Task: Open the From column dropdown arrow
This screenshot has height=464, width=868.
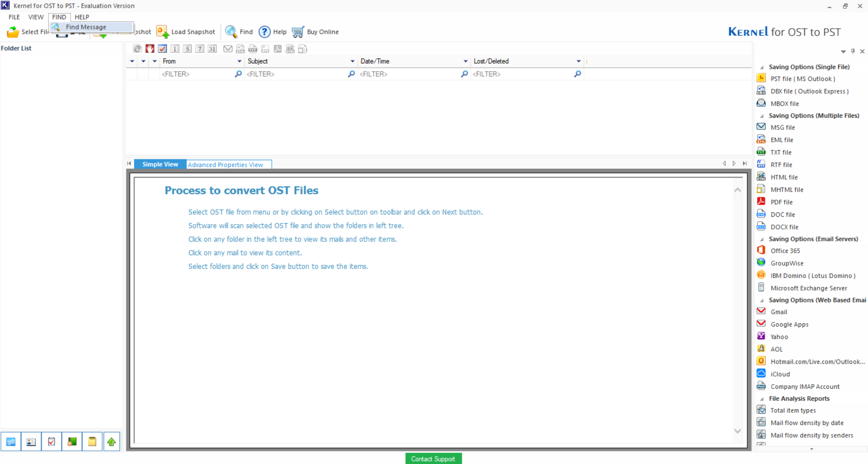Action: [239, 61]
